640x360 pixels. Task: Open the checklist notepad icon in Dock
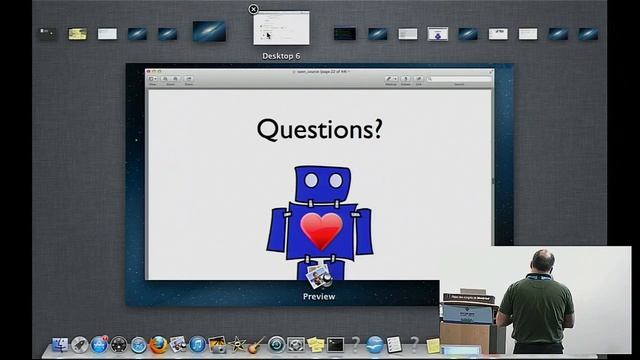[x=394, y=345]
